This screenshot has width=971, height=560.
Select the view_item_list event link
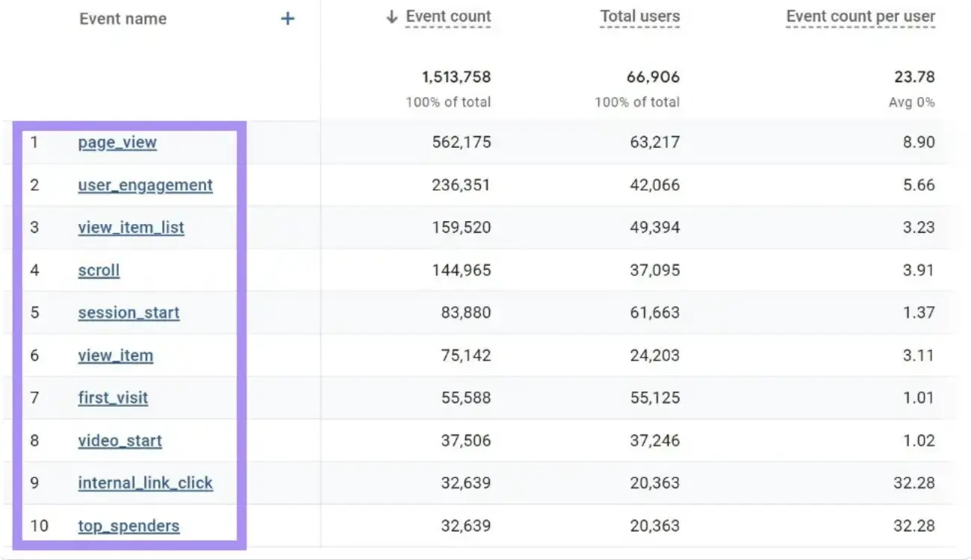[131, 227]
